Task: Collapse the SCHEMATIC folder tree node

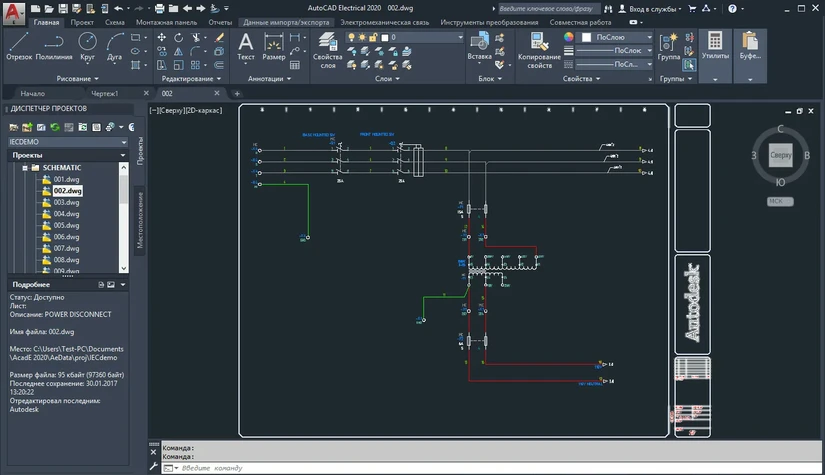Action: click(x=25, y=168)
